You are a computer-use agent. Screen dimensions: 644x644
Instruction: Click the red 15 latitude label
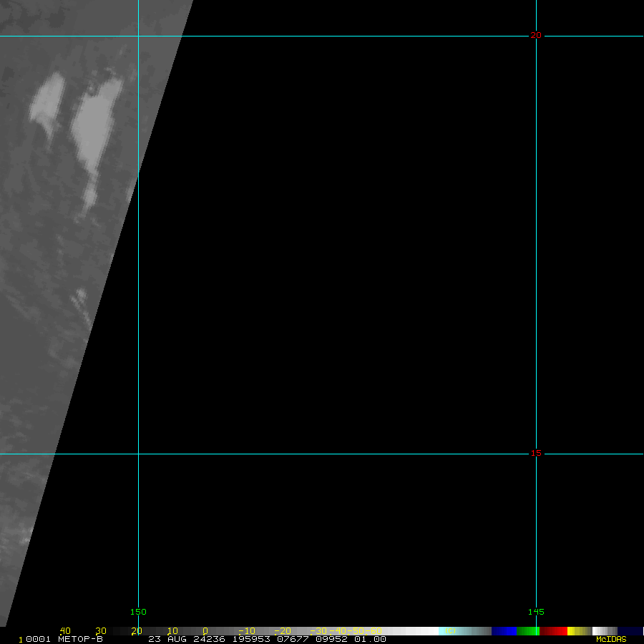(535, 453)
